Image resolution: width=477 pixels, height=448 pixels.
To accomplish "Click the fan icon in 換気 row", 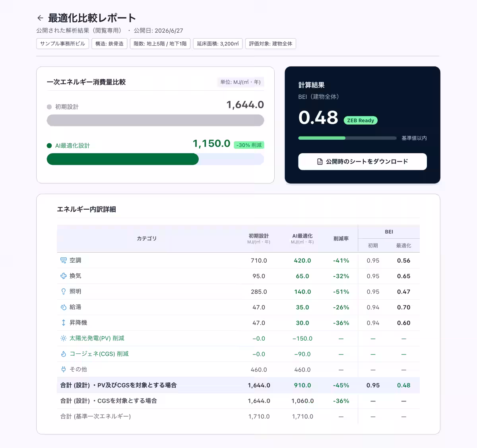I will coord(63,276).
